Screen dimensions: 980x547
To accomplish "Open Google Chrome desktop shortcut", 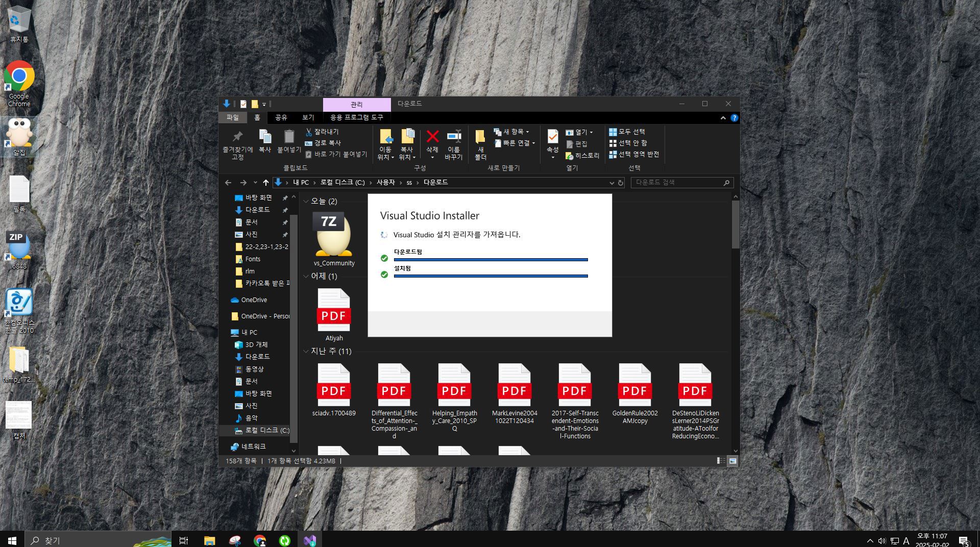I will coord(19,84).
